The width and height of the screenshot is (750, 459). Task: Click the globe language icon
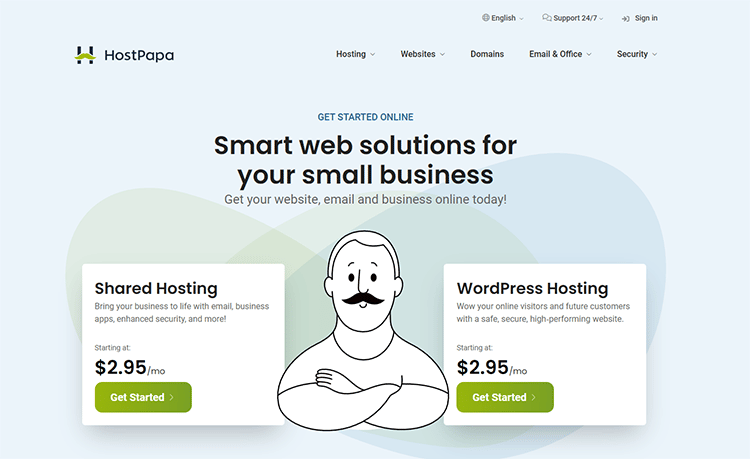click(486, 18)
